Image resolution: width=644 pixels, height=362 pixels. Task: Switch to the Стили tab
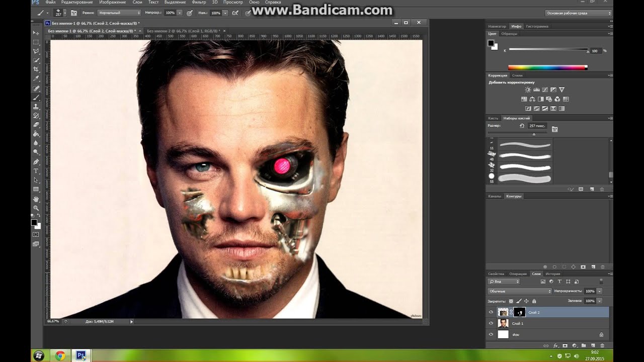click(x=517, y=75)
